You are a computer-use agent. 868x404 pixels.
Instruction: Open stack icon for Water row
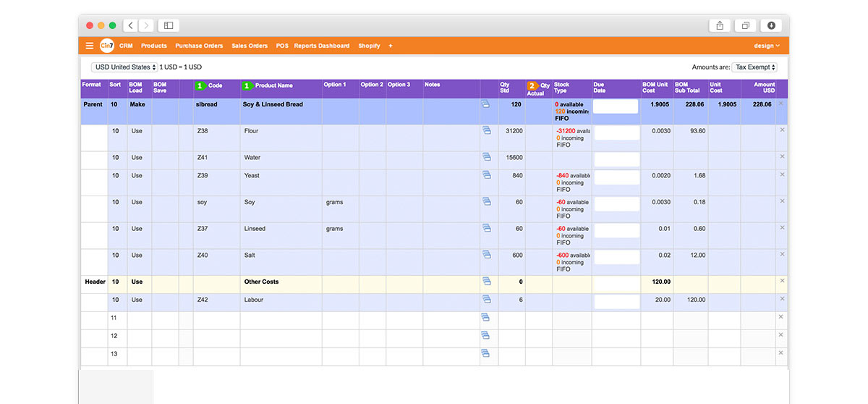tap(486, 156)
